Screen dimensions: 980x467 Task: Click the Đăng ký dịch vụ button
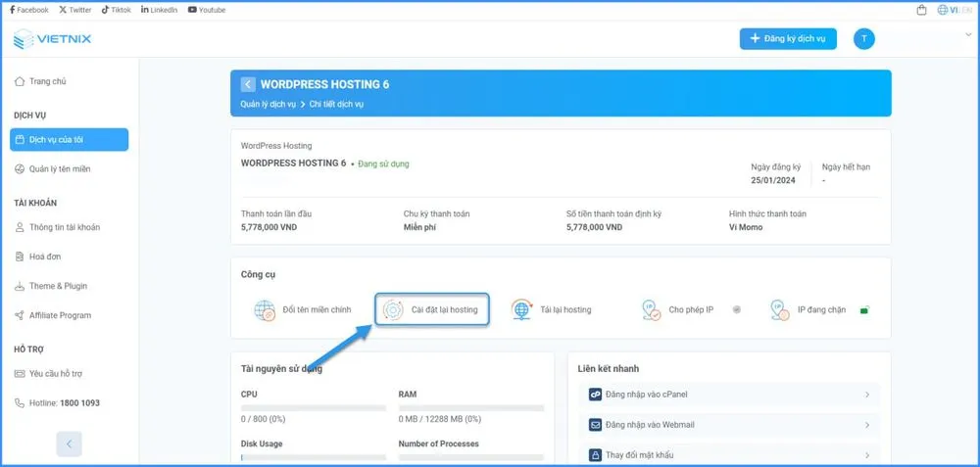[788, 39]
